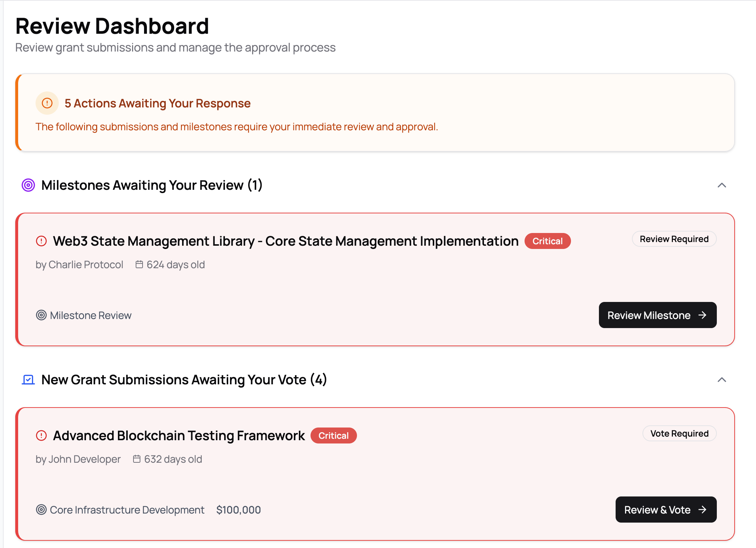Viewport: 756px width, 548px height.
Task: Click the Vote Required badge
Action: (679, 433)
